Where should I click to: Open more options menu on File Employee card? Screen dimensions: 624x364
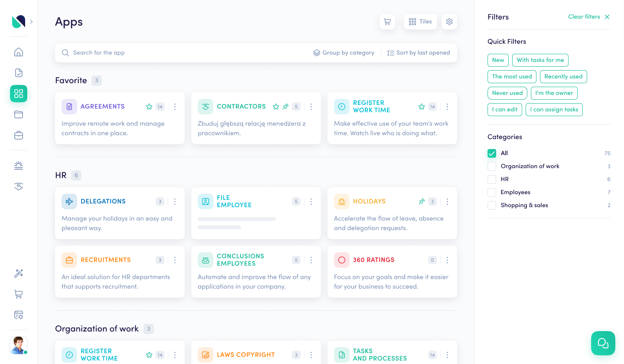click(311, 201)
